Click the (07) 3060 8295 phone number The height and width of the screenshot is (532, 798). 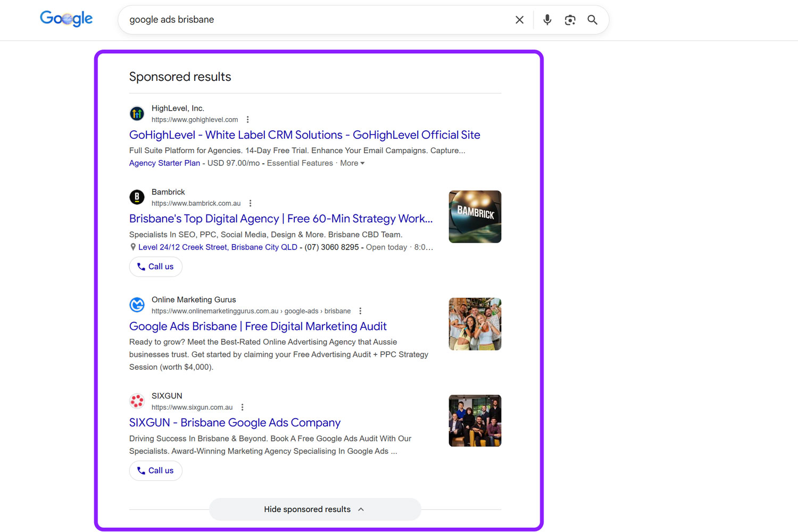coord(331,247)
